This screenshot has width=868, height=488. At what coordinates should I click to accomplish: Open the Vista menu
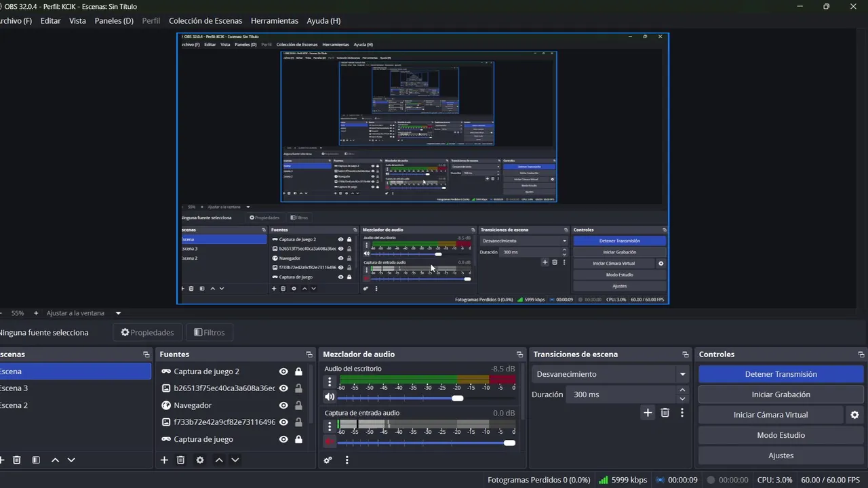(x=77, y=21)
